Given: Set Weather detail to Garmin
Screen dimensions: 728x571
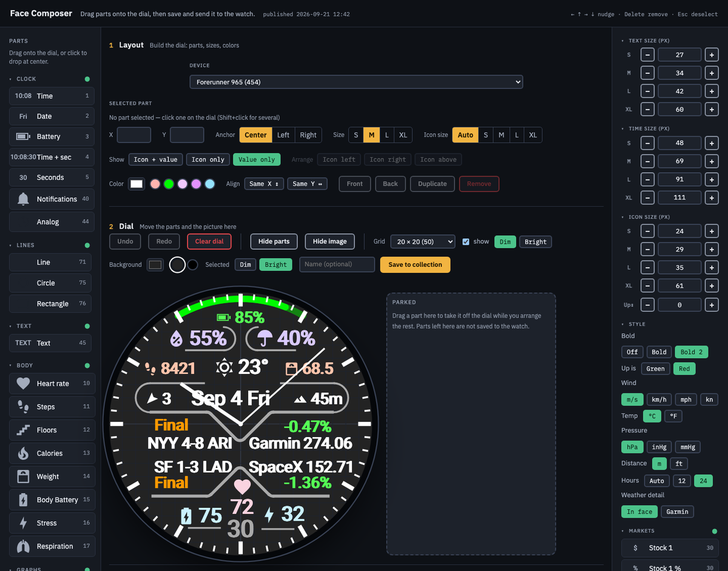Looking at the screenshot, I should click(x=677, y=512).
